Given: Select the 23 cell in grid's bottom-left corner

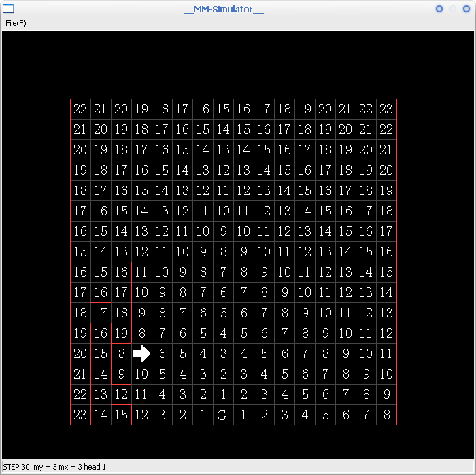Looking at the screenshot, I should point(80,415).
